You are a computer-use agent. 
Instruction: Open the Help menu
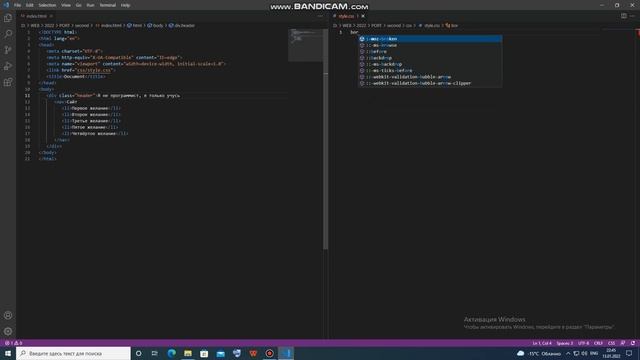click(125, 5)
